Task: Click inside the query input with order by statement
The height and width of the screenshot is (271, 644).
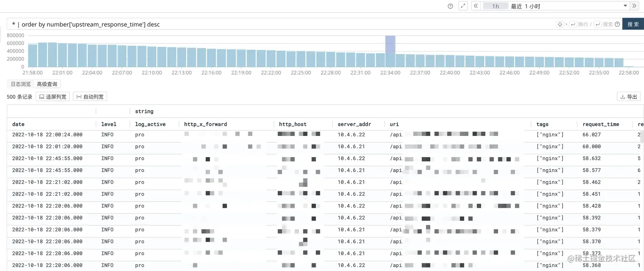Action: [281, 24]
